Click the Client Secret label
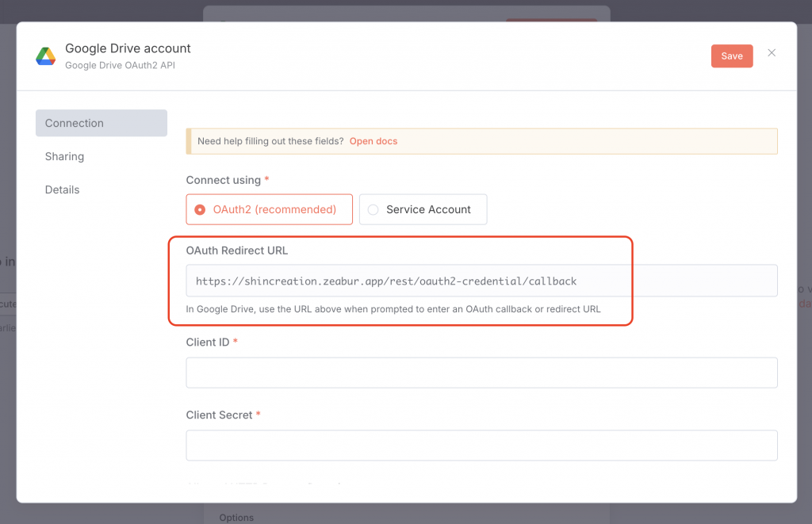Image resolution: width=812 pixels, height=524 pixels. (x=219, y=415)
